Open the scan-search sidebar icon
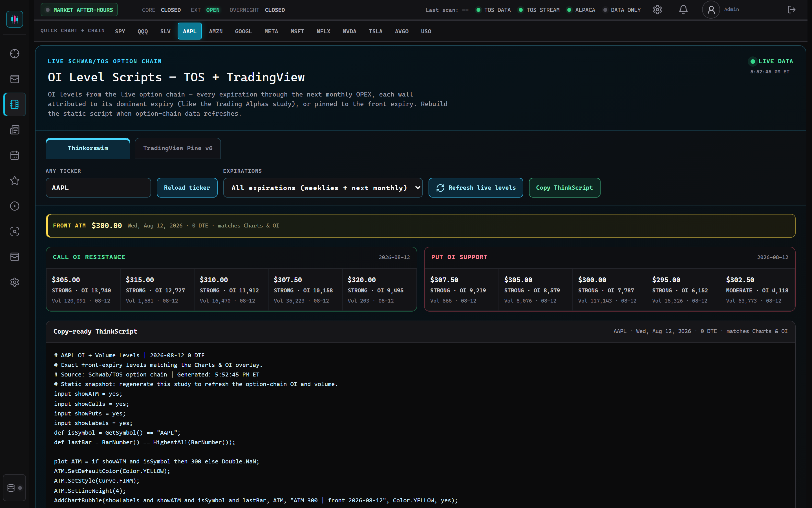 [x=14, y=231]
